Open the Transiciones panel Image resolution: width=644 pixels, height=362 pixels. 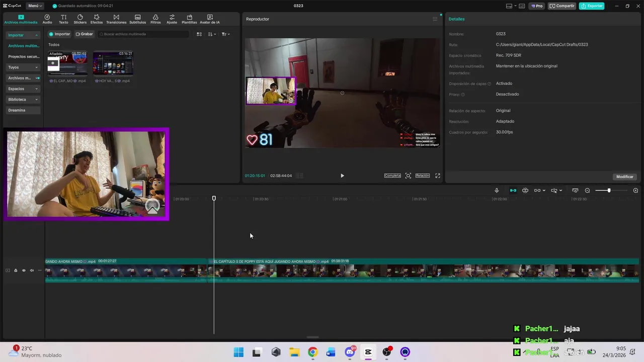116,19
